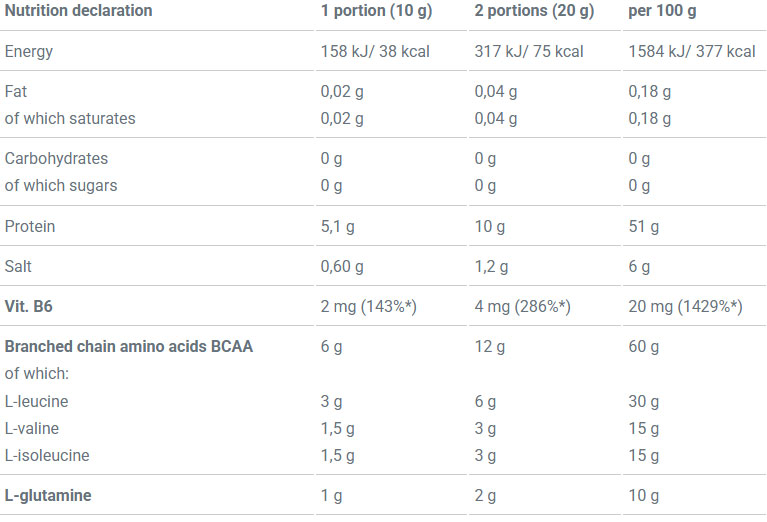The width and height of the screenshot is (767, 522).
Task: Click "Branched chain amino acids BCAA" label
Action: 129,347
